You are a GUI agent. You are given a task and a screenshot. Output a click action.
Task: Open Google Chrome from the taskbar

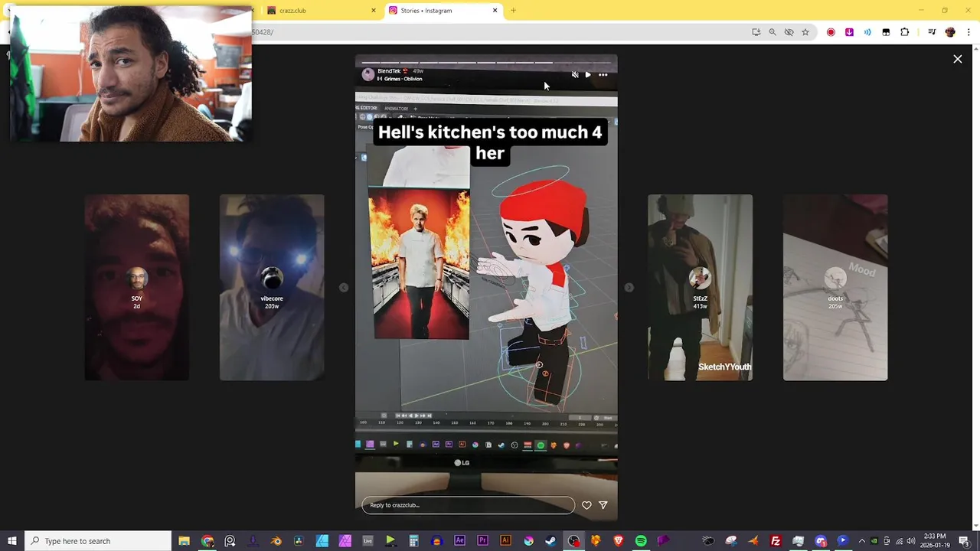pyautogui.click(x=207, y=541)
